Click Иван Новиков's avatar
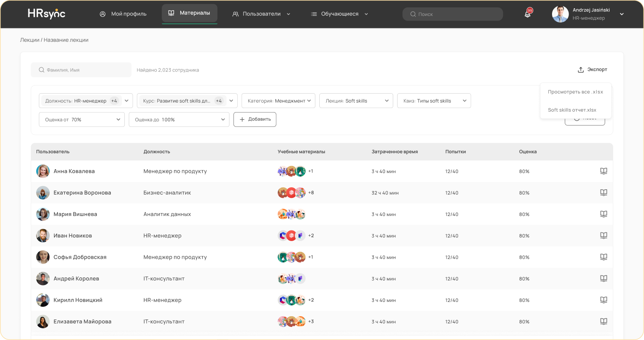This screenshot has height=340, width=644. (x=43, y=236)
